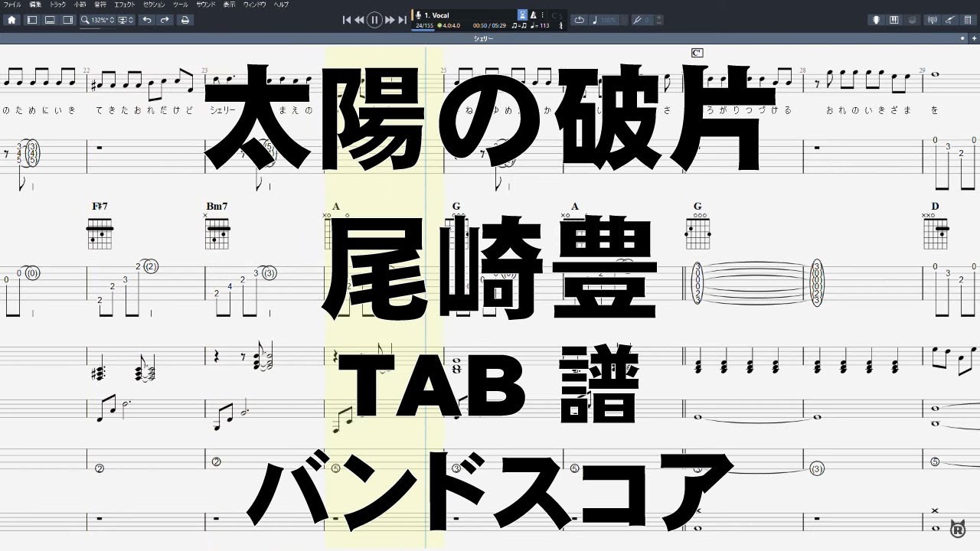
Task: Open the 小節 menu
Action: point(80,5)
